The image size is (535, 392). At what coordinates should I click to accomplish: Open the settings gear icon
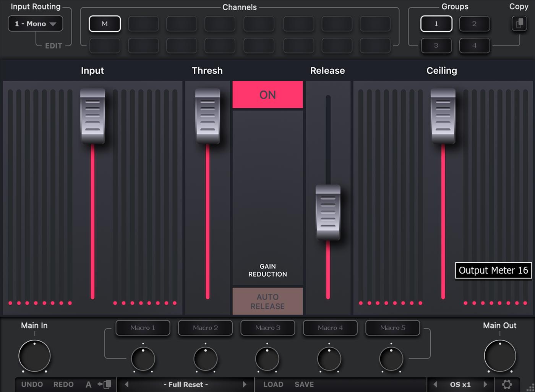pos(507,384)
